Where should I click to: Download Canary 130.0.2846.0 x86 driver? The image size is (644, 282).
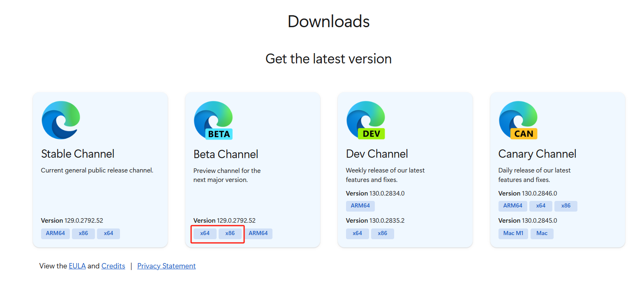(x=566, y=206)
